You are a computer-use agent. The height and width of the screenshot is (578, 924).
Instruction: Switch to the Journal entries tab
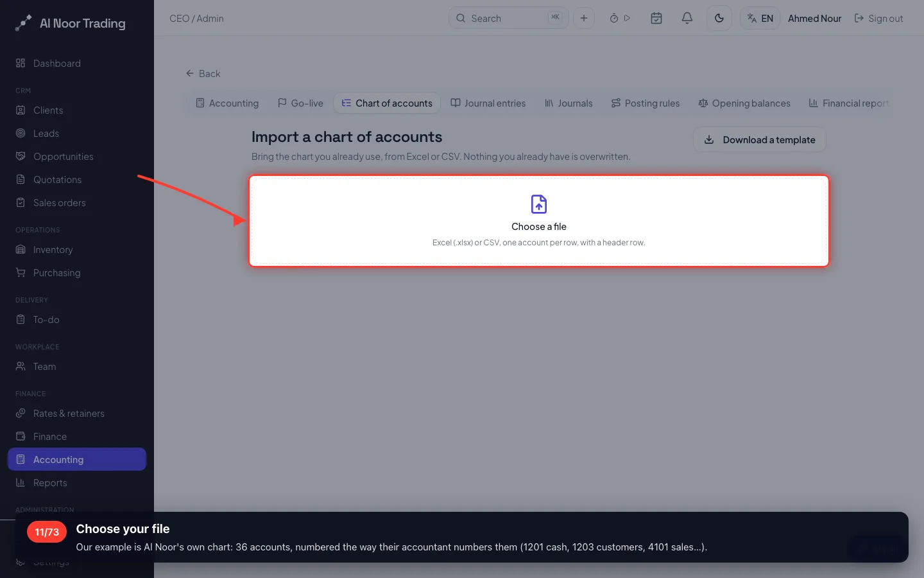tap(488, 103)
